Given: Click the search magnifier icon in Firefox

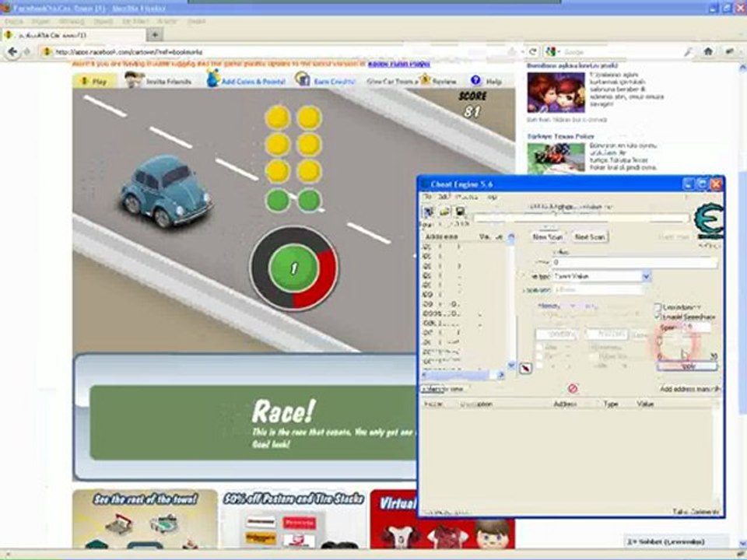Looking at the screenshot, I should [x=687, y=52].
